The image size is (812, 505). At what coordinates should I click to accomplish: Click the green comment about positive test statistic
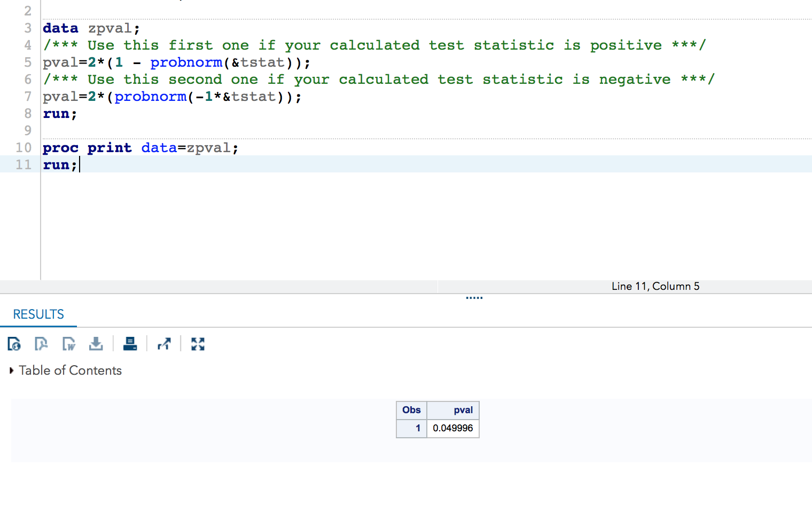pyautogui.click(x=374, y=45)
